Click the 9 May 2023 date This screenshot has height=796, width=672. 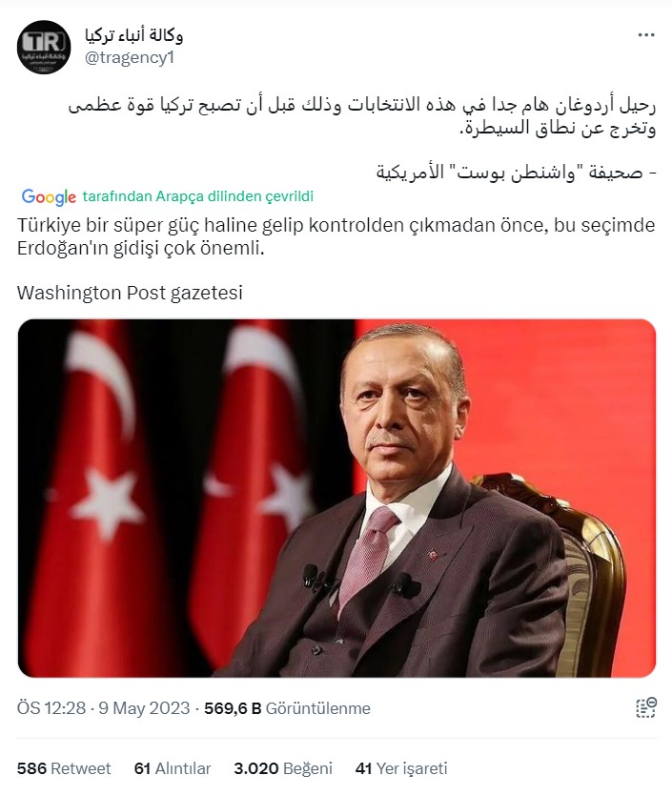pyautogui.click(x=144, y=708)
